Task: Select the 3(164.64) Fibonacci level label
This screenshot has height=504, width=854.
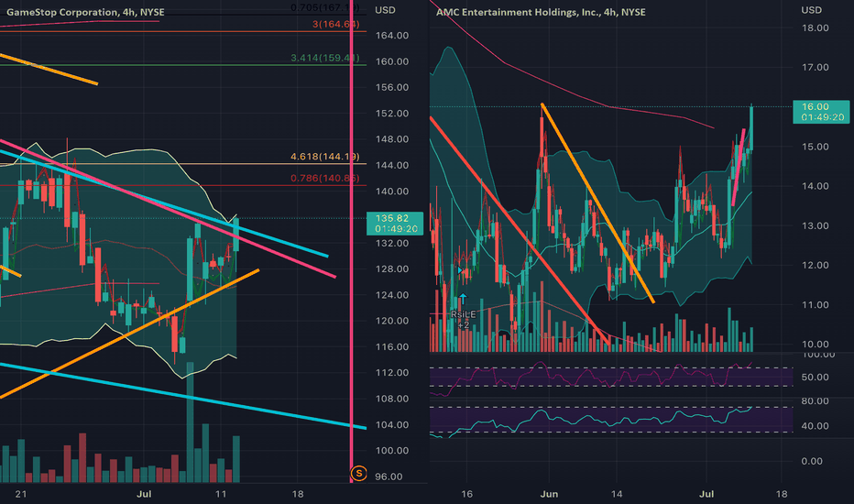Action: coord(335,24)
